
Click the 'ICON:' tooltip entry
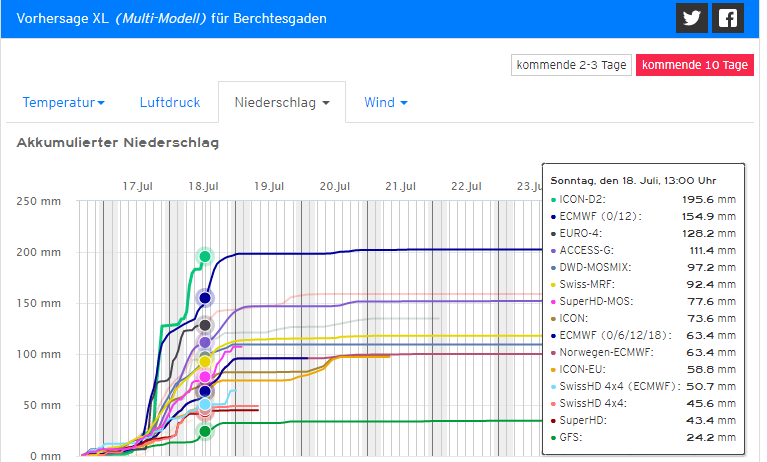[574, 319]
